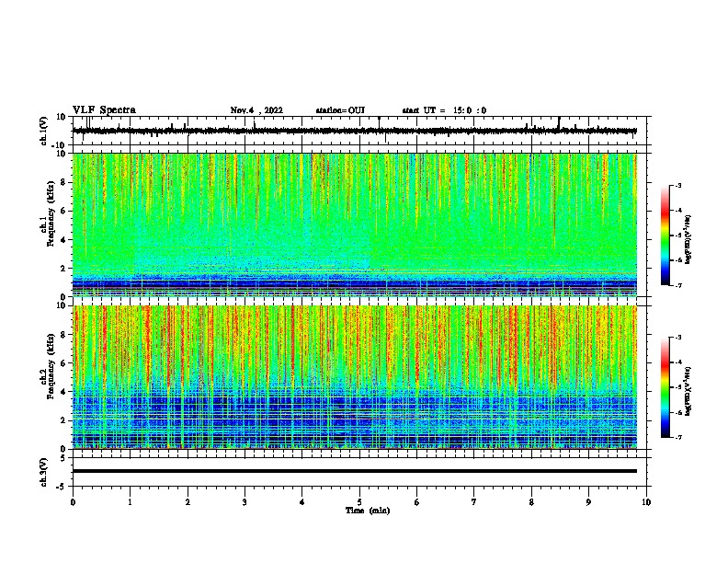Click inside the ch.1 spectrogram panel
Screen dimensions: 728x563
click(x=354, y=224)
